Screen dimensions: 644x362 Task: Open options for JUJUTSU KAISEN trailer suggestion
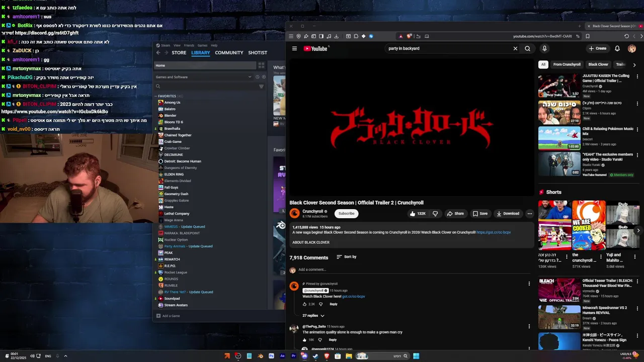click(x=637, y=76)
